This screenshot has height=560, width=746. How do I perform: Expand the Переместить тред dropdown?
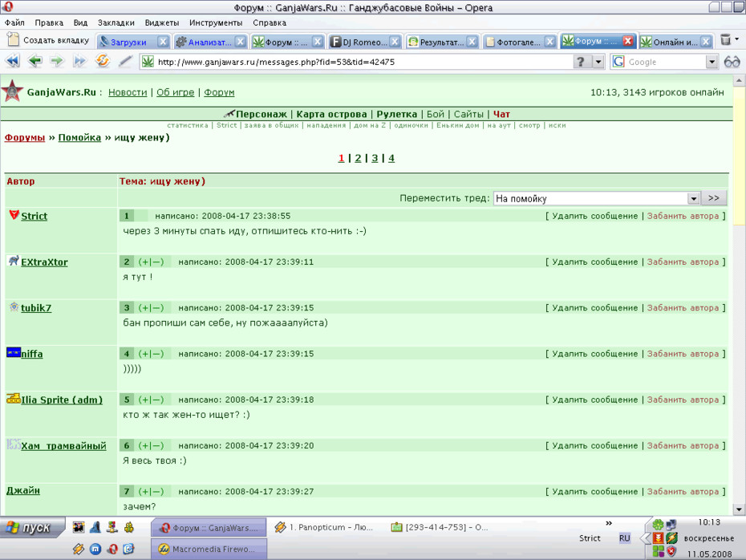(x=693, y=198)
